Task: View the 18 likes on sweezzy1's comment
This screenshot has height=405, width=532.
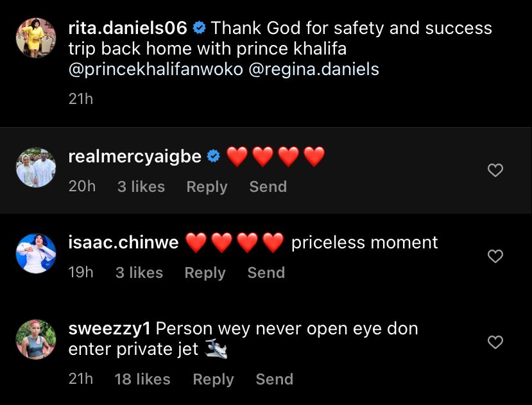Action: pos(142,379)
